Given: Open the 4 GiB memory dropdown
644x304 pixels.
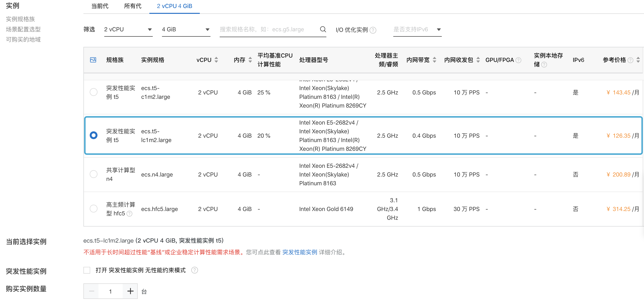Looking at the screenshot, I should pyautogui.click(x=186, y=30).
